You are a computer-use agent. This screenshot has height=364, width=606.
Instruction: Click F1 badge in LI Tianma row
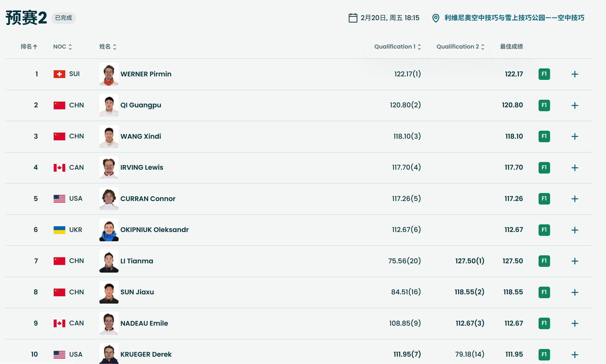[544, 261]
